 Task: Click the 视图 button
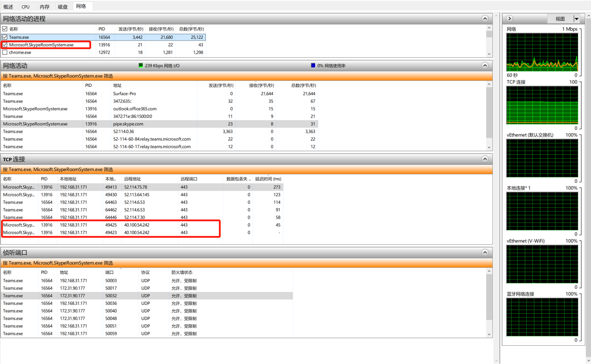click(x=560, y=19)
